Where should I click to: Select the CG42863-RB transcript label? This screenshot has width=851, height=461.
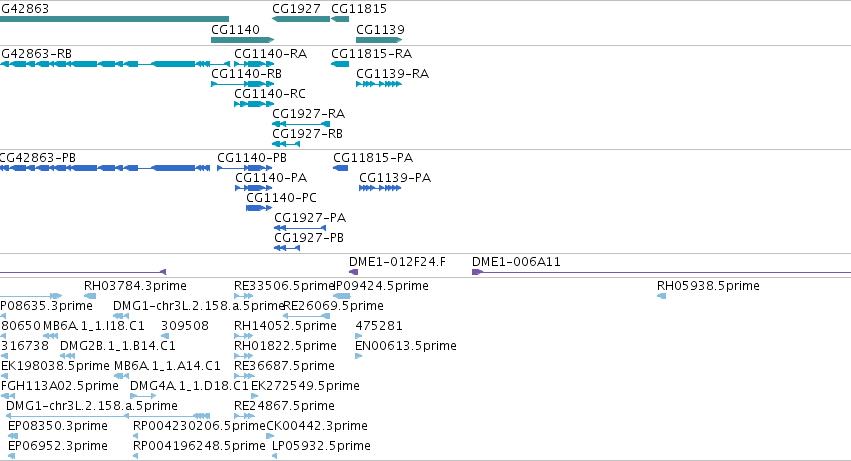coord(36,54)
